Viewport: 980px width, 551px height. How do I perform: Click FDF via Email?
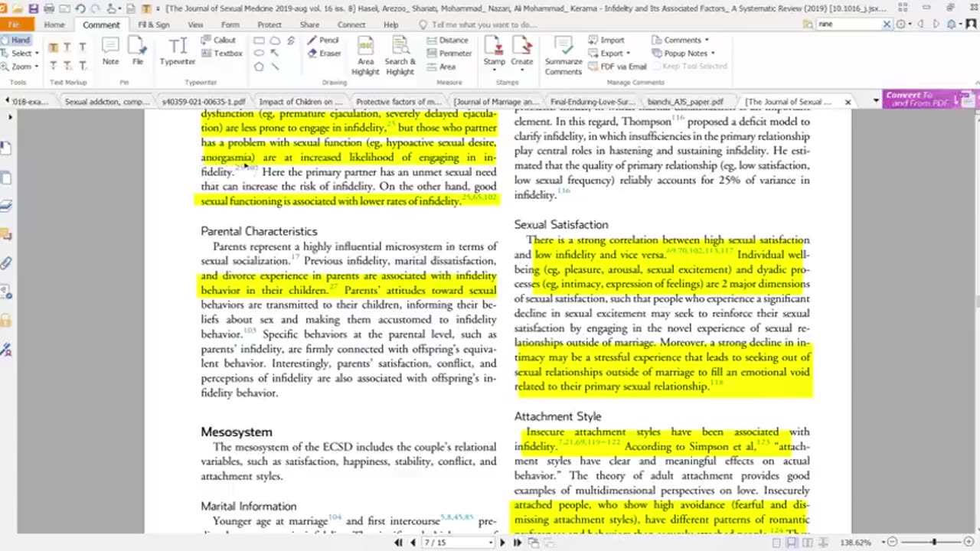[x=617, y=67]
